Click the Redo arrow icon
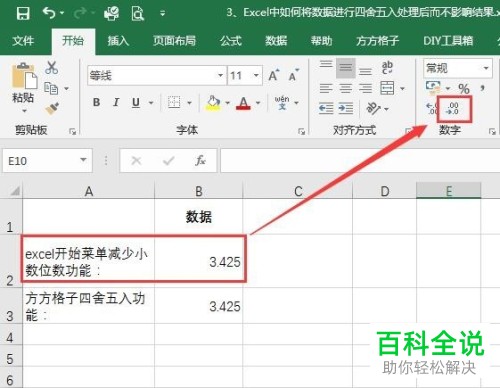500x388 pixels. (81, 13)
